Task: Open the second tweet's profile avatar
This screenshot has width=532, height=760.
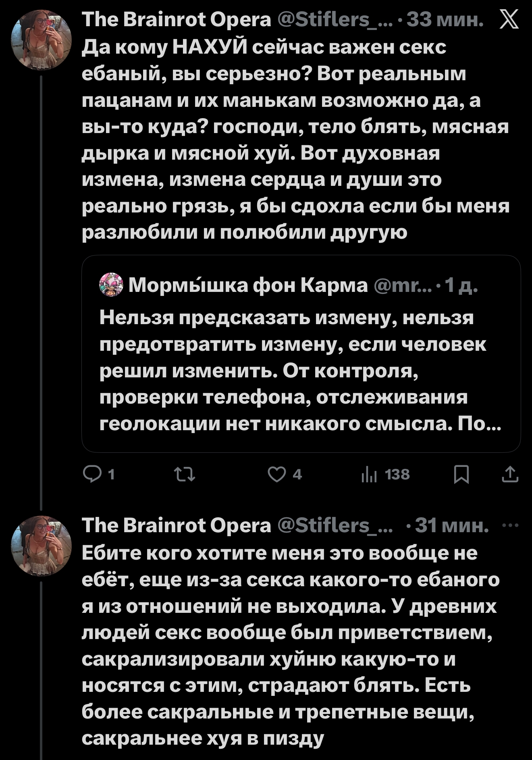Action: tap(42, 546)
